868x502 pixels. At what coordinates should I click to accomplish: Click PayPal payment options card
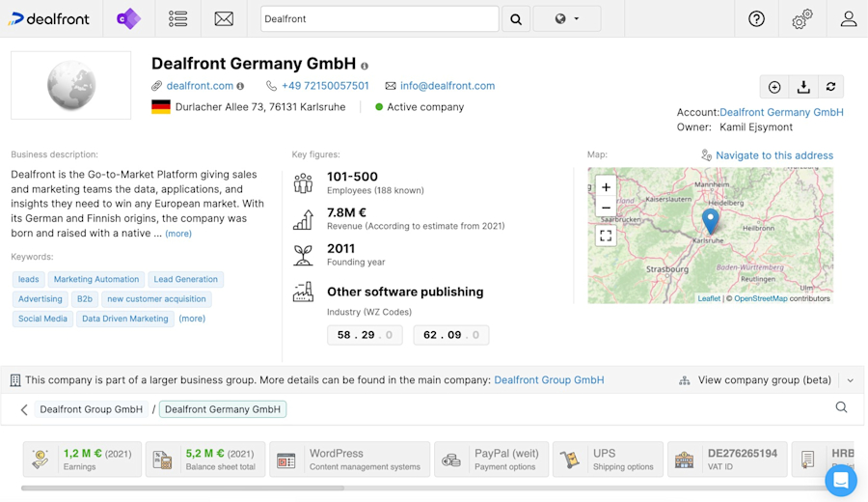point(492,460)
